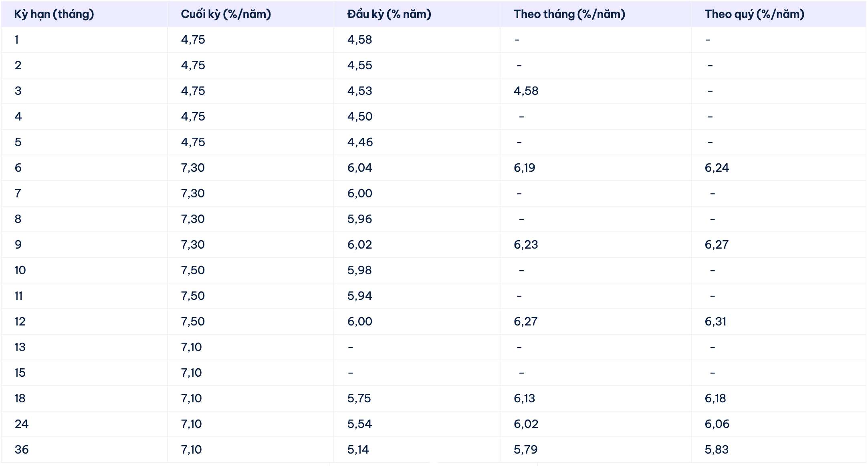Click the 4,46 rate in the 5-month row

click(x=360, y=142)
